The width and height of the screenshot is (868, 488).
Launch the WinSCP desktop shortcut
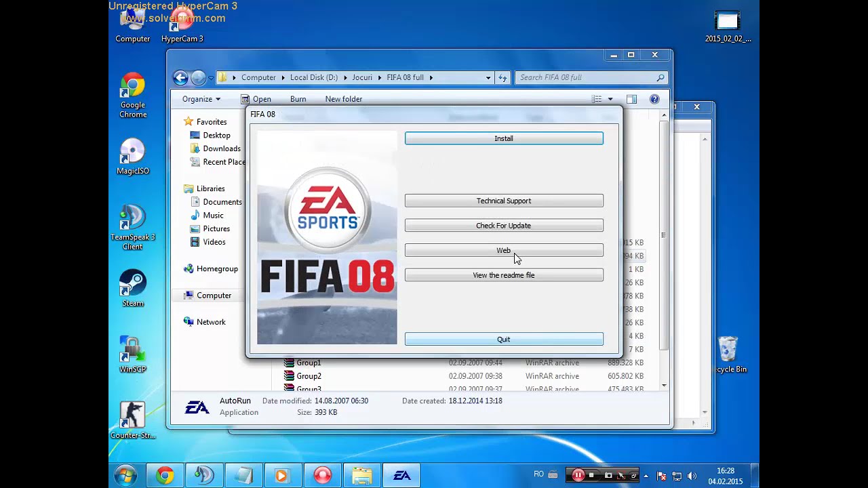[x=133, y=354]
